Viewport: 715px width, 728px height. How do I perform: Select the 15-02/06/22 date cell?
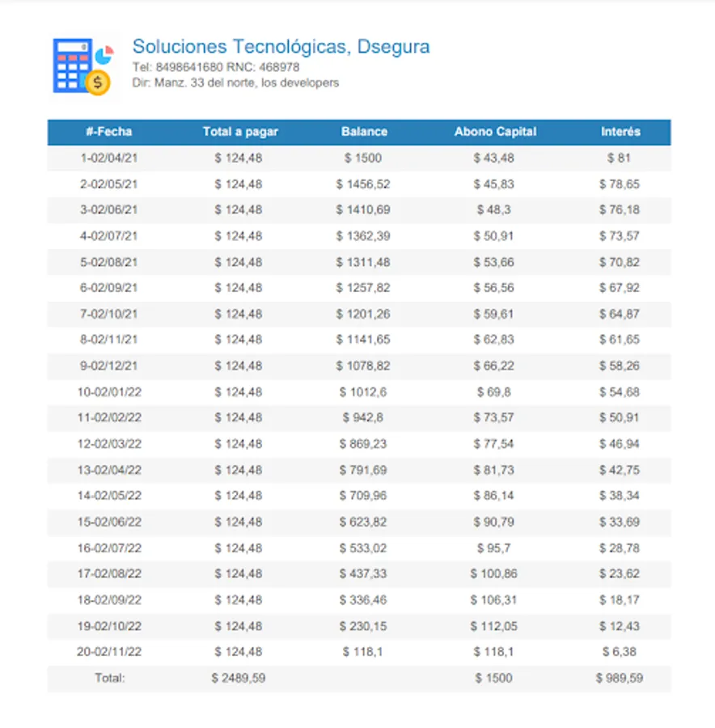[x=109, y=523]
